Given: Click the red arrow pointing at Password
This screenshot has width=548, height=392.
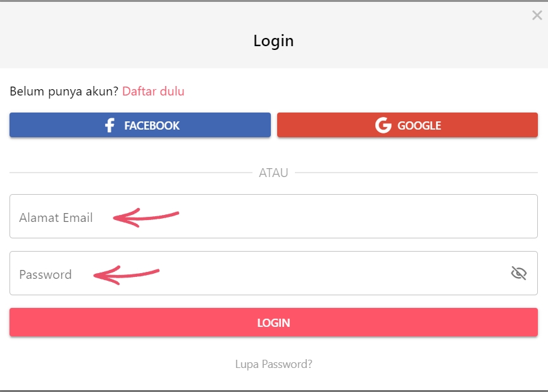Looking at the screenshot, I should tap(127, 275).
